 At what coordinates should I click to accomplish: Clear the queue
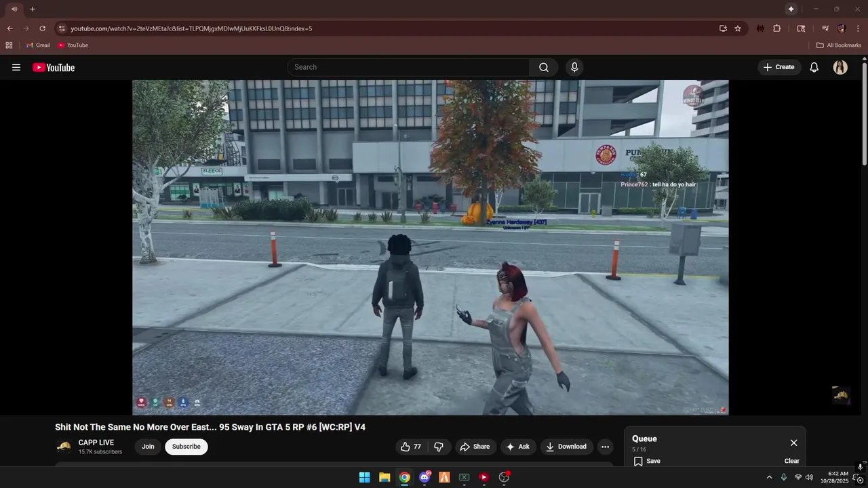pyautogui.click(x=792, y=461)
